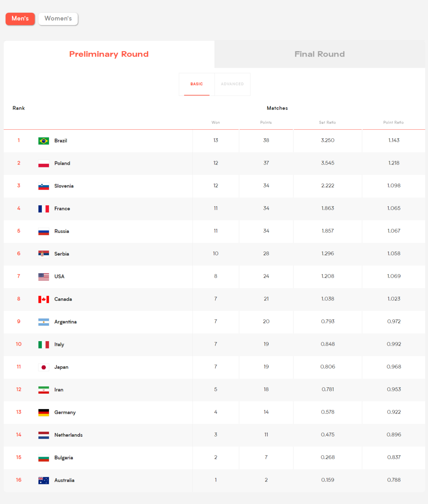Click the USA flag icon

pyautogui.click(x=43, y=277)
